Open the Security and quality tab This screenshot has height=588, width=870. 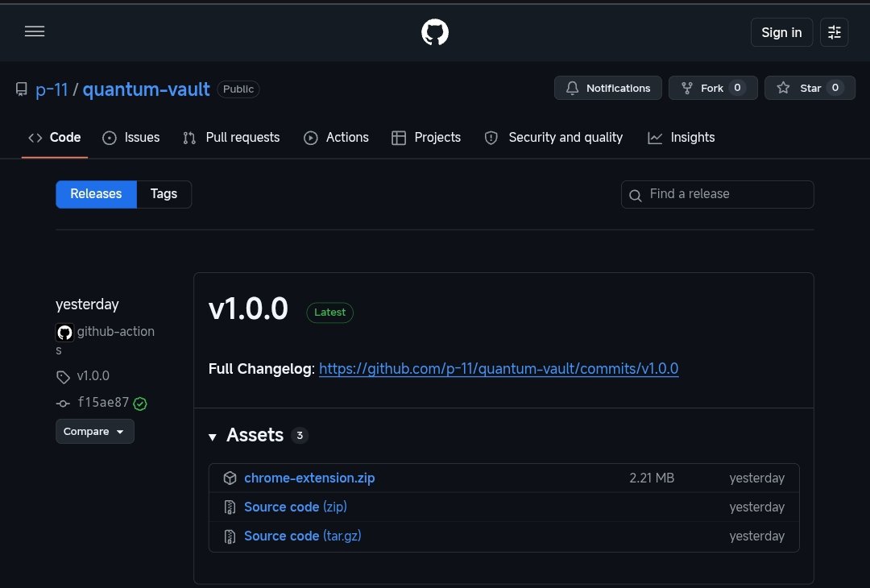pos(553,138)
